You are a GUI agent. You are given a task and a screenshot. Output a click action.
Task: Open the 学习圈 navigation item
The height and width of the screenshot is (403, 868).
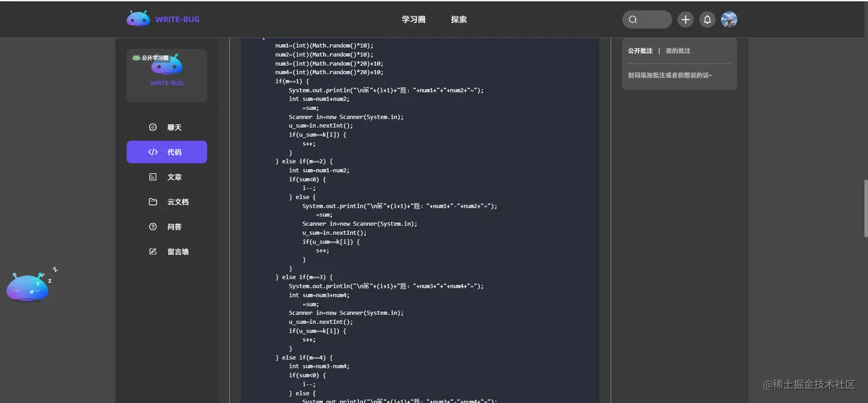[413, 20]
